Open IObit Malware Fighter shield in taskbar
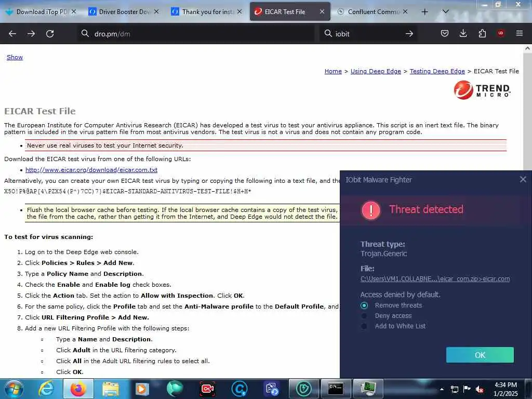The height and width of the screenshot is (399, 532). pos(303,389)
